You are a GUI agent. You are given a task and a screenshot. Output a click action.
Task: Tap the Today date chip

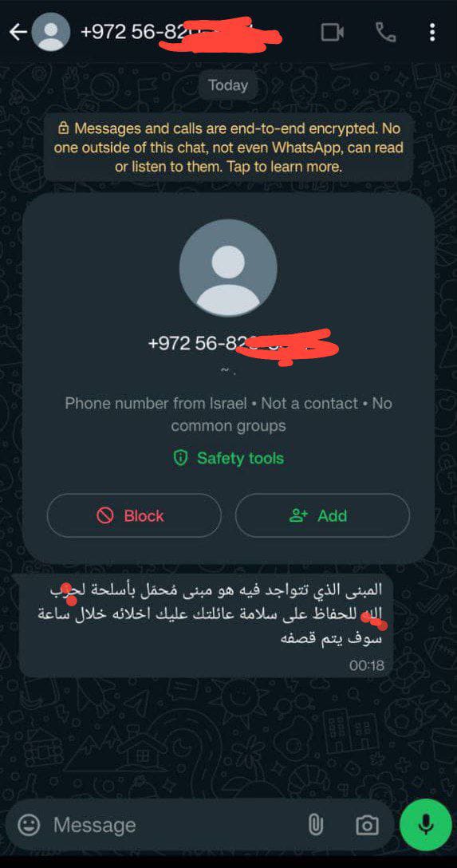[x=228, y=85]
